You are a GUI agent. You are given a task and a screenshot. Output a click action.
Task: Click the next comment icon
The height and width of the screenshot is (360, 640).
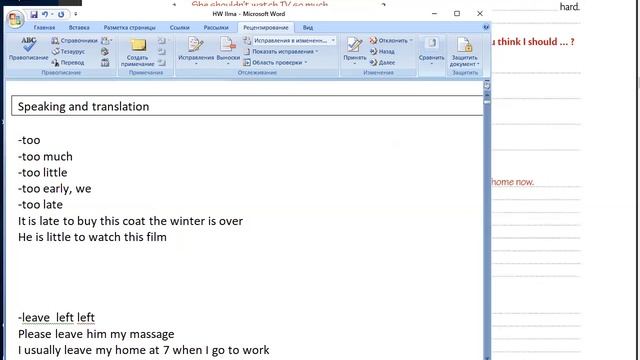162,62
